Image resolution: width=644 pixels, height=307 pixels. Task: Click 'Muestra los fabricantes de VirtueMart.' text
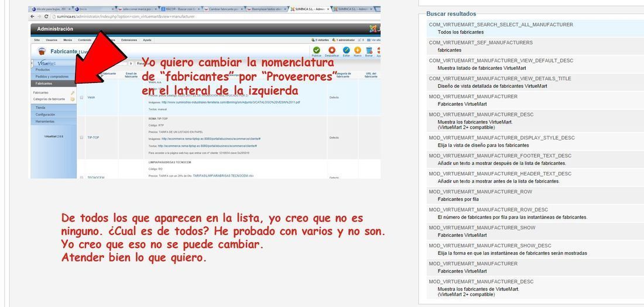click(478, 289)
